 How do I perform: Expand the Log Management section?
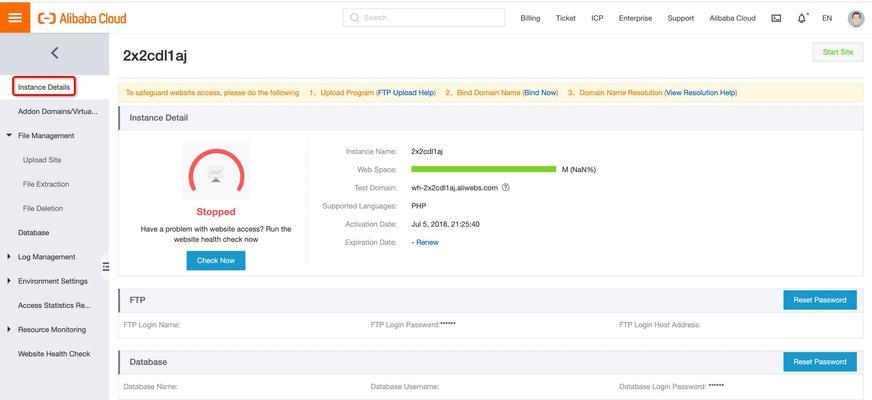click(9, 256)
